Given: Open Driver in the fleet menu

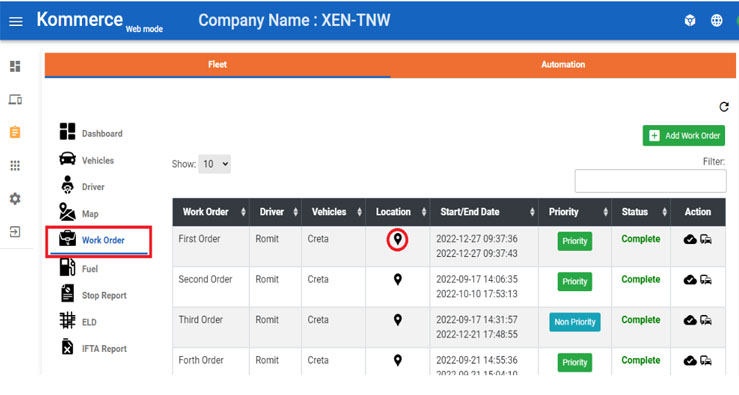Looking at the screenshot, I should click(82, 186).
